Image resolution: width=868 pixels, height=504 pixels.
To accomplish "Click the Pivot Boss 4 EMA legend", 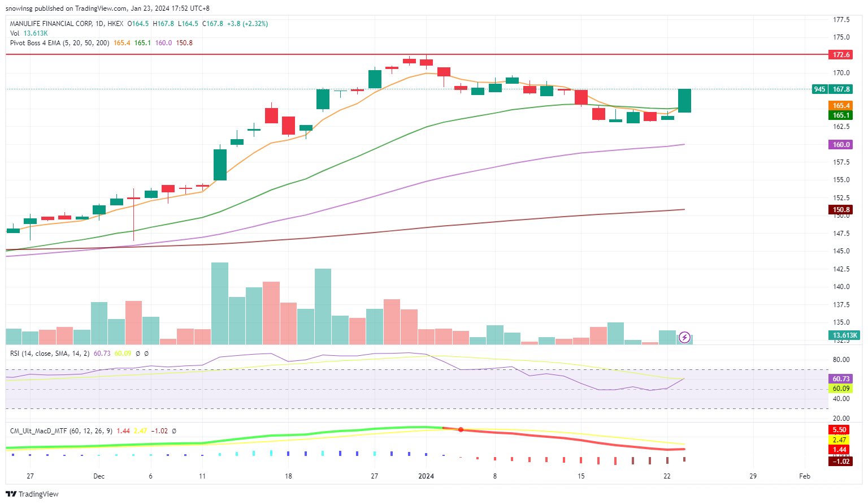I will [x=59, y=43].
